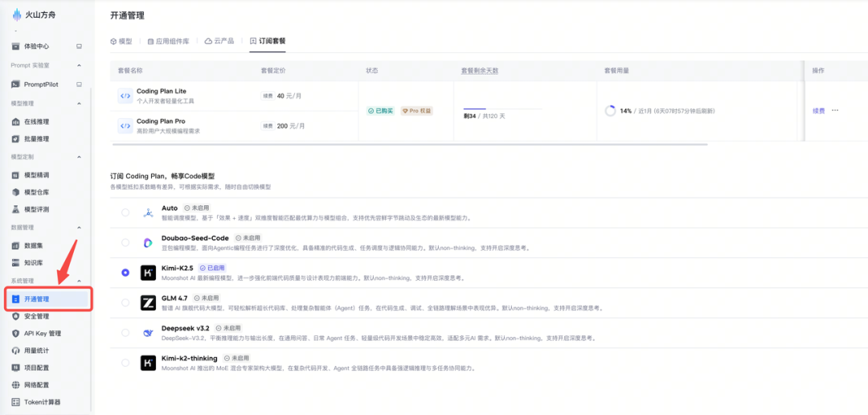Click the Doubao-Seed-Code model logo
Viewport: 868px width, 415px height.
tap(148, 243)
